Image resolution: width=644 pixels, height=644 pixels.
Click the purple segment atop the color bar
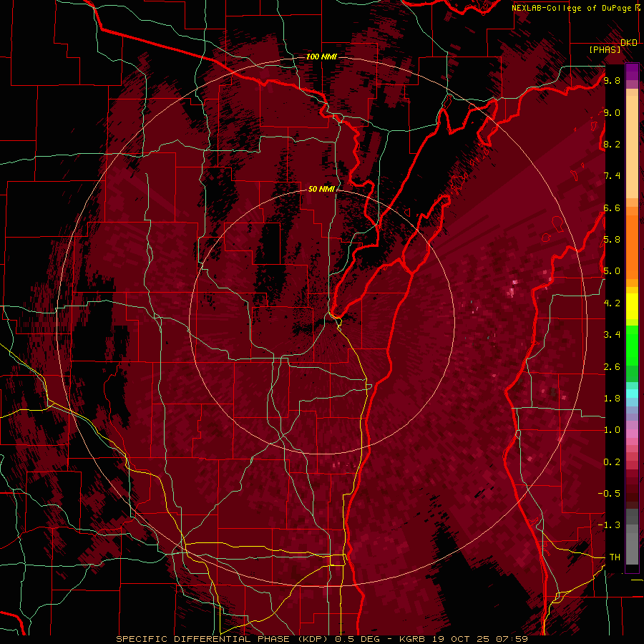coord(632,72)
